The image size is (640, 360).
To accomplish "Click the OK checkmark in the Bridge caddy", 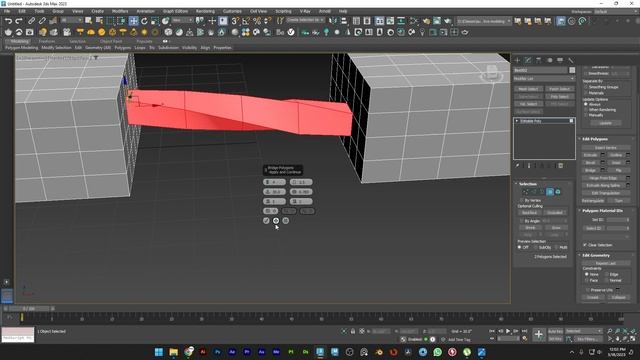I will click(x=266, y=220).
